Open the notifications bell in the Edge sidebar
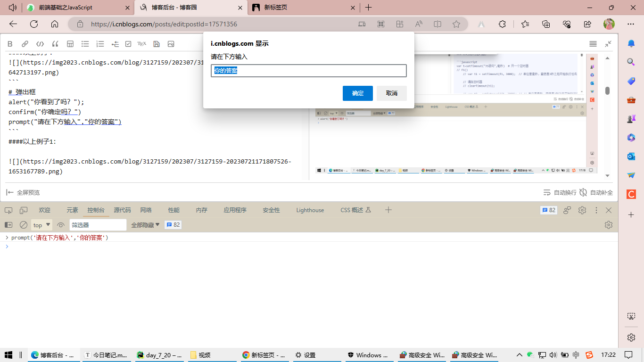The image size is (644, 362). 631,43
